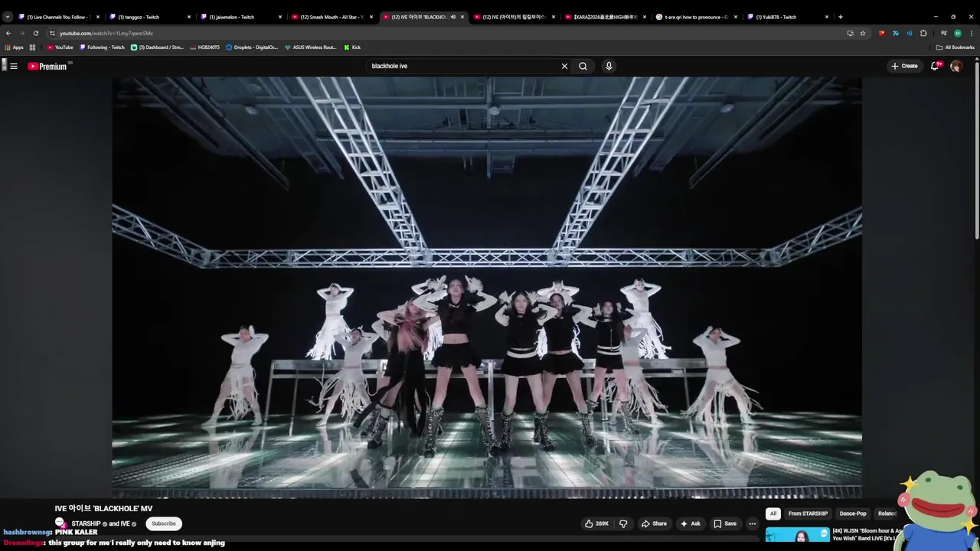Dislike the video with thumbs down
Screen dimensions: 980x551
(x=623, y=523)
